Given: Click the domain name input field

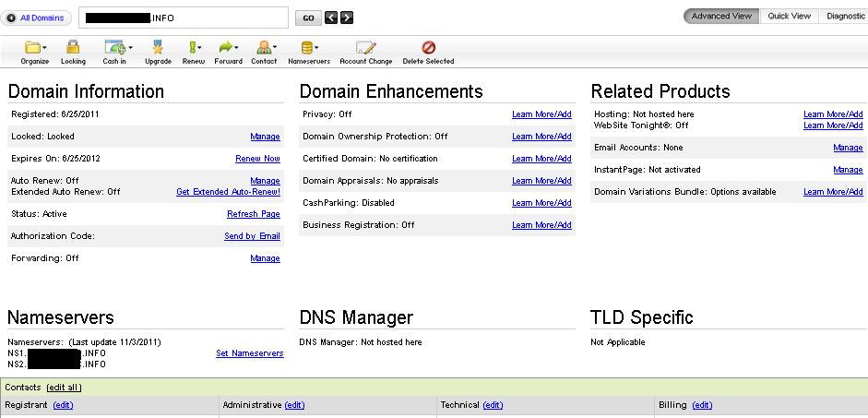Looking at the screenshot, I should pyautogui.click(x=183, y=18).
